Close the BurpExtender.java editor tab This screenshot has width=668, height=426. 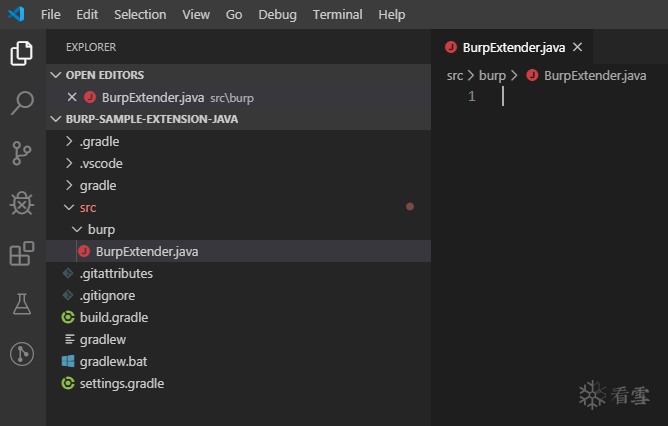[x=577, y=47]
